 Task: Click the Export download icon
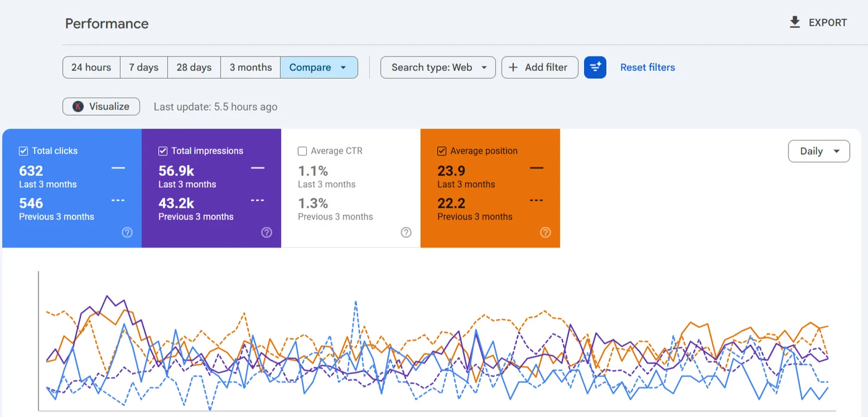(794, 22)
